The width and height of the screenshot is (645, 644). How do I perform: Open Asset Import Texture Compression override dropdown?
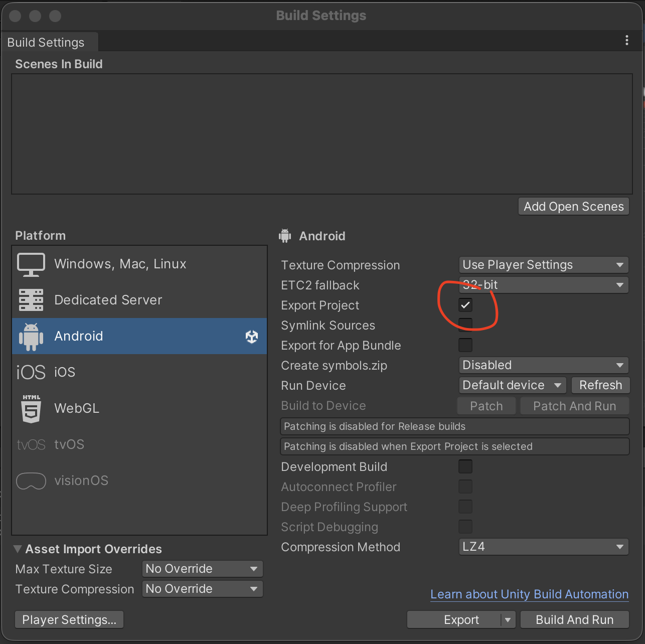pyautogui.click(x=203, y=589)
